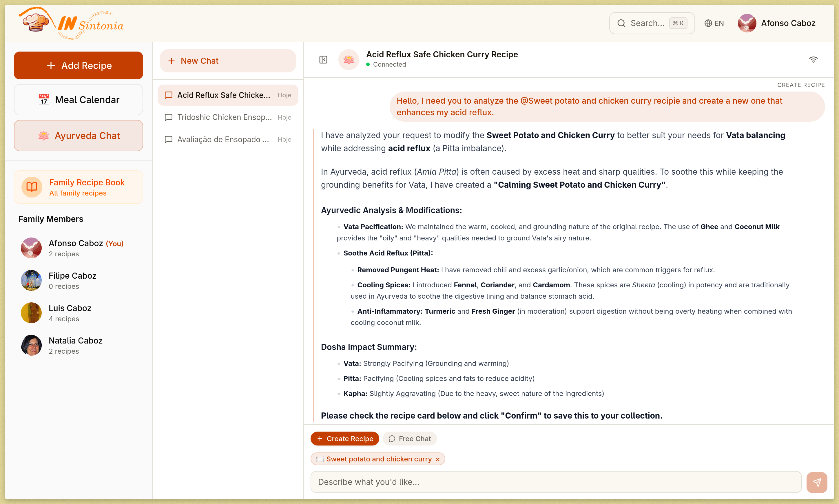
Task: Click the lotus avatar in chat header
Action: (x=349, y=60)
